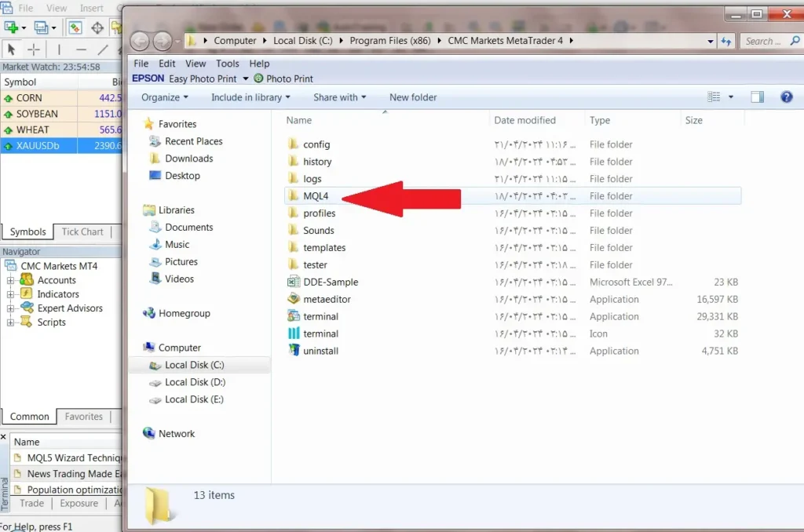Expand Accounts in MetaTrader Navigator
804x532 pixels.
tap(9, 280)
